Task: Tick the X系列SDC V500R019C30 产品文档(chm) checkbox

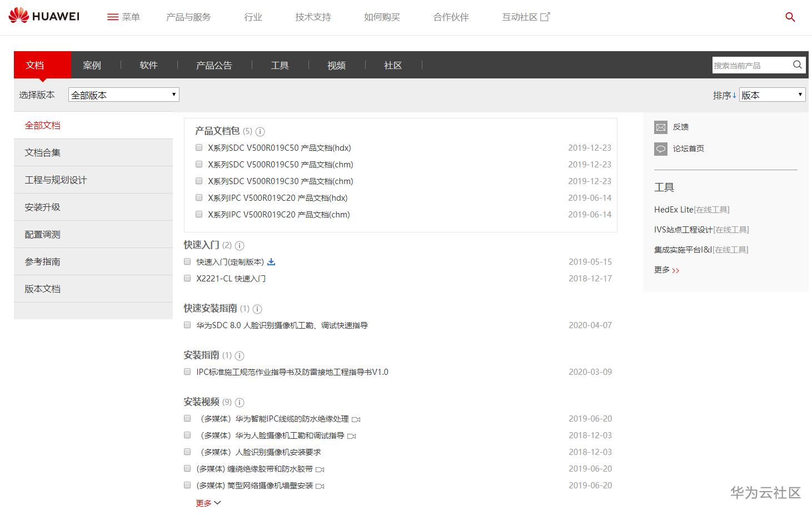Action: pyautogui.click(x=199, y=181)
